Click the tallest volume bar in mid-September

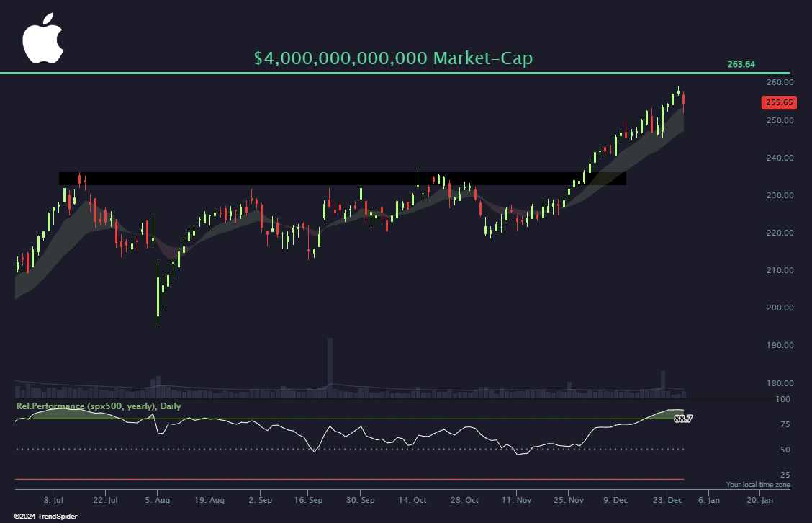[330, 367]
